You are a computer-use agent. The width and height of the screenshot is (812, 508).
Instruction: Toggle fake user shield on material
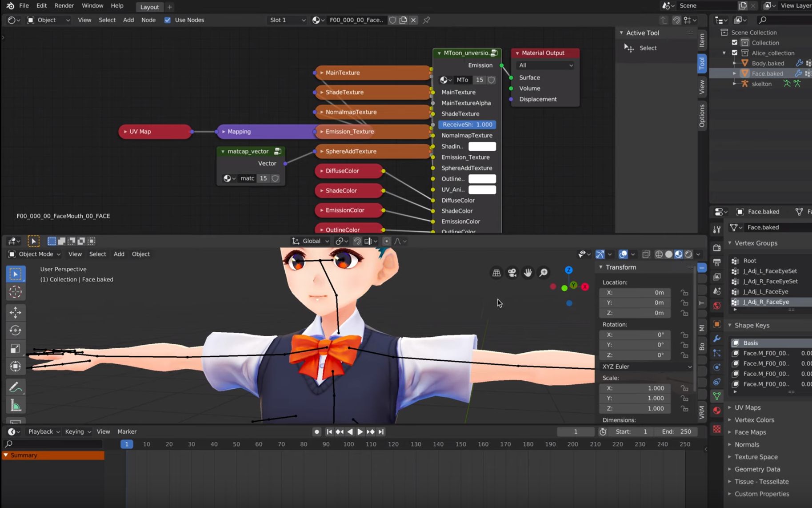tap(392, 20)
